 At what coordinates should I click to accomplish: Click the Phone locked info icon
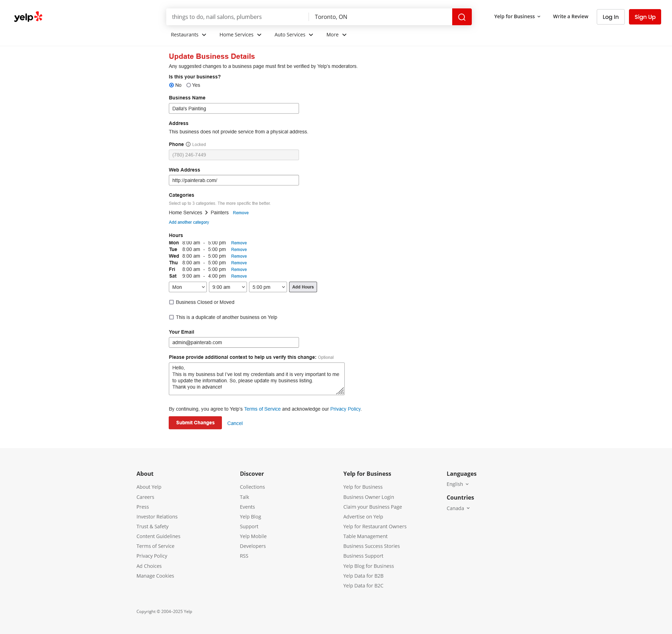point(188,144)
